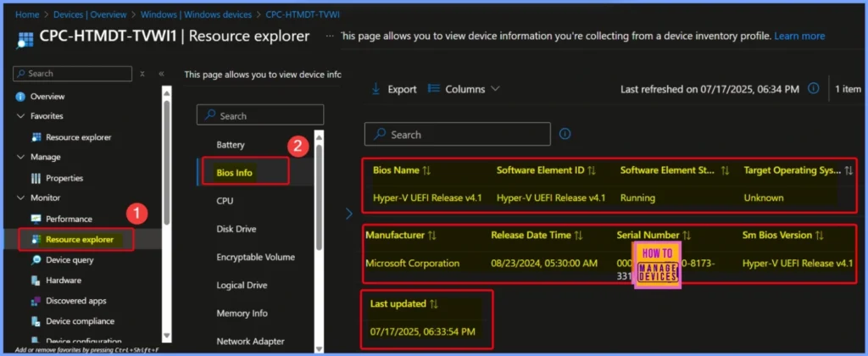
Task: Click the Discovered apps icon
Action: coord(36,301)
